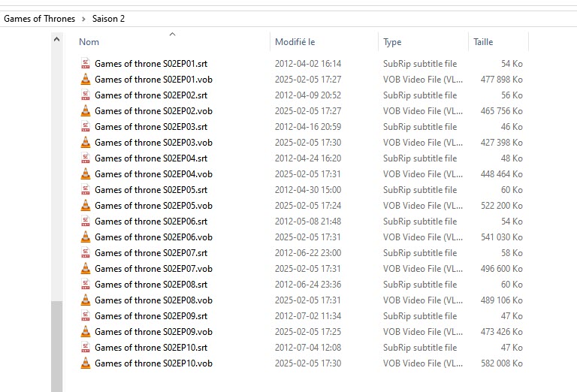Click the subtitle icon of S02EP06.srt
The width and height of the screenshot is (577, 392).
coord(86,222)
